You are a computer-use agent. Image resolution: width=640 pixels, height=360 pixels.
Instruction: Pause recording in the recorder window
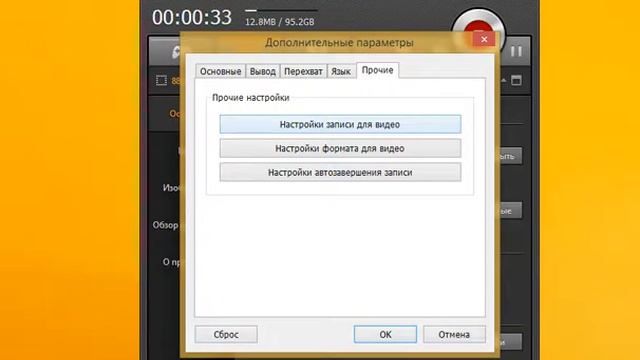point(516,51)
